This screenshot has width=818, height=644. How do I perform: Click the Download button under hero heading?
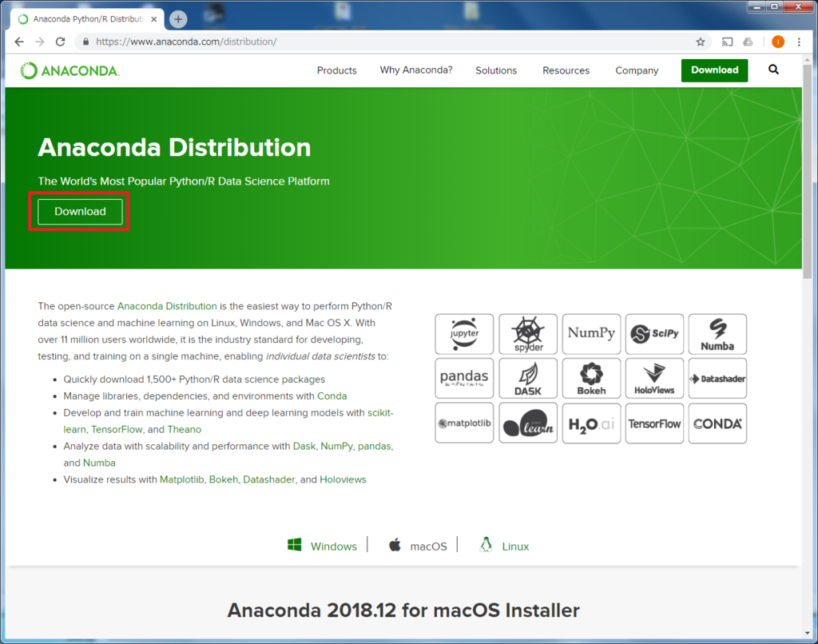pyautogui.click(x=80, y=212)
